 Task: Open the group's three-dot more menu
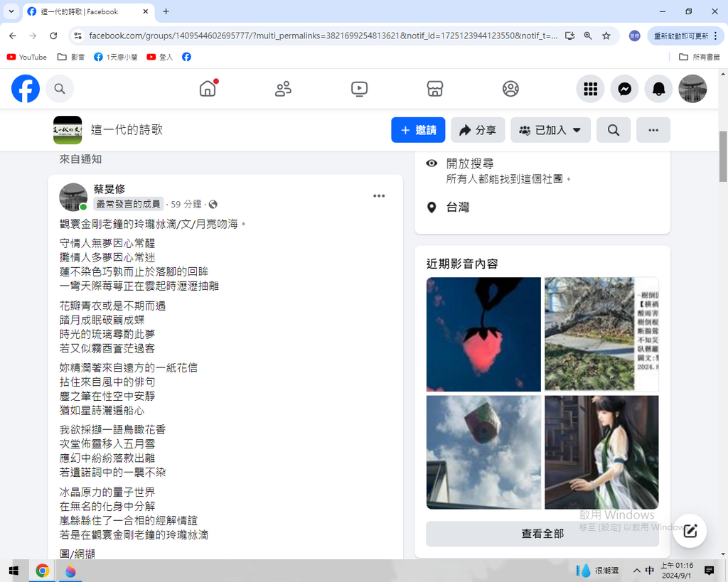(653, 130)
